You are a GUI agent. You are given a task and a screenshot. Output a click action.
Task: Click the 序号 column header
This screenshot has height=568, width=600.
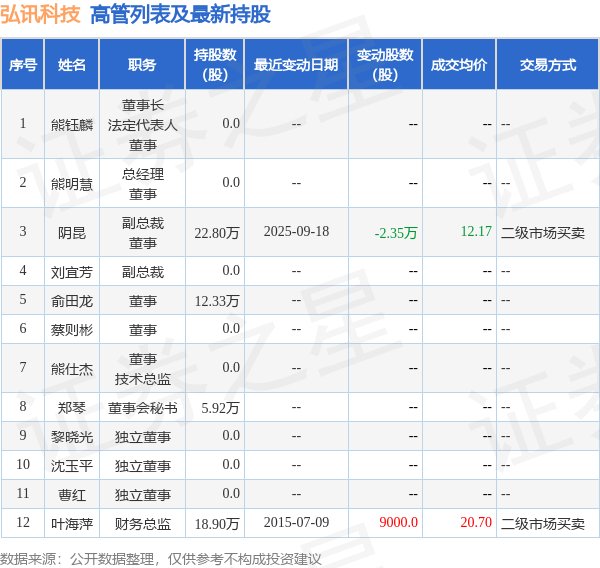point(23,65)
